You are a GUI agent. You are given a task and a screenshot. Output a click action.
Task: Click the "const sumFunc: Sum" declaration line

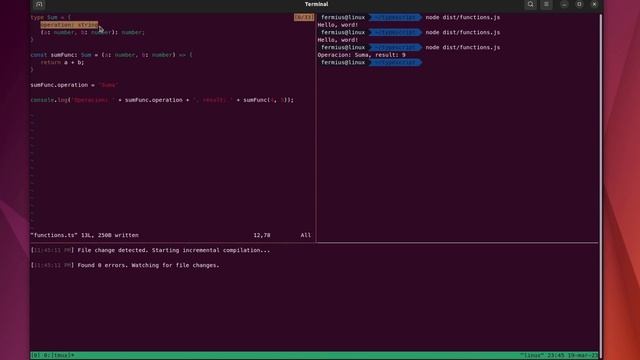pos(111,55)
